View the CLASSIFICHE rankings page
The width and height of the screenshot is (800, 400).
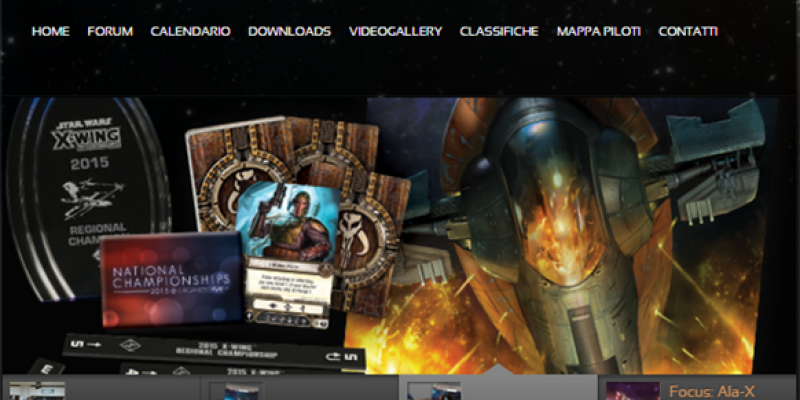499,32
